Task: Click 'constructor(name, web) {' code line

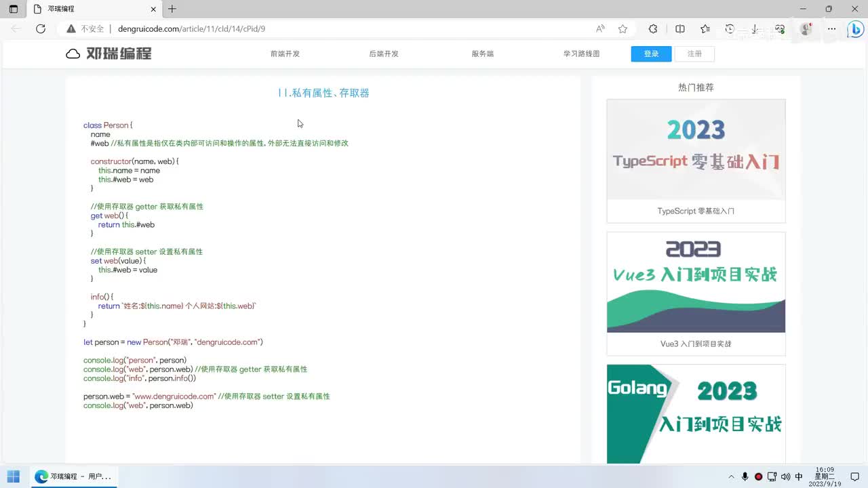Action: [134, 161]
